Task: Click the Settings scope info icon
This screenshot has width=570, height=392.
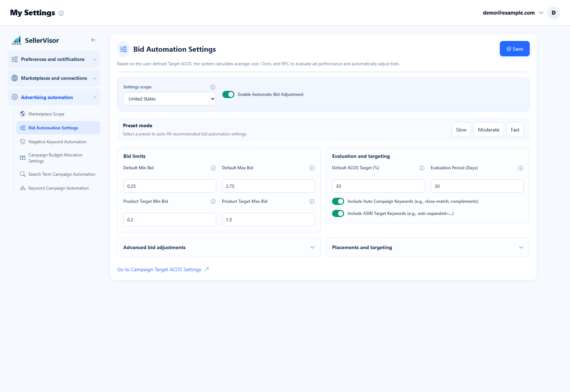Action: 213,87
